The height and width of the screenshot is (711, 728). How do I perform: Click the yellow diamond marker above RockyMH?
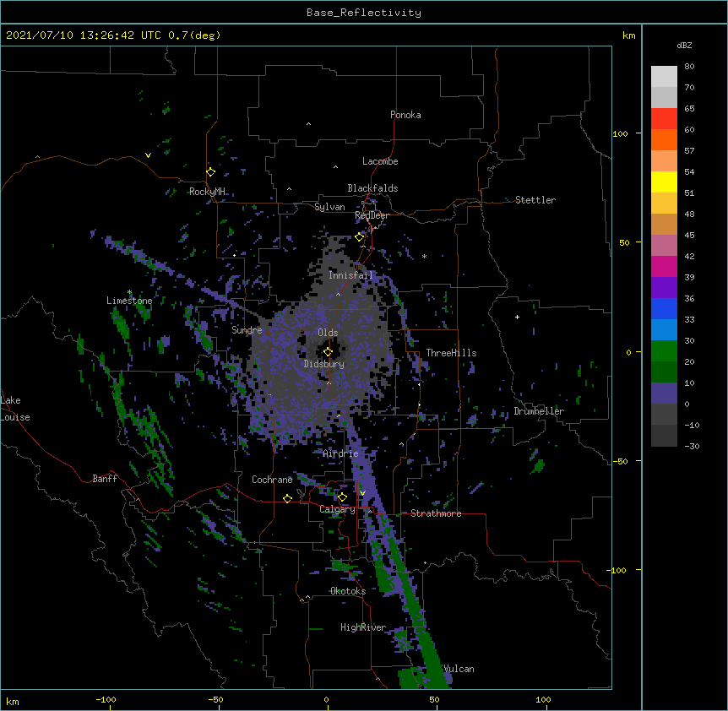(211, 172)
